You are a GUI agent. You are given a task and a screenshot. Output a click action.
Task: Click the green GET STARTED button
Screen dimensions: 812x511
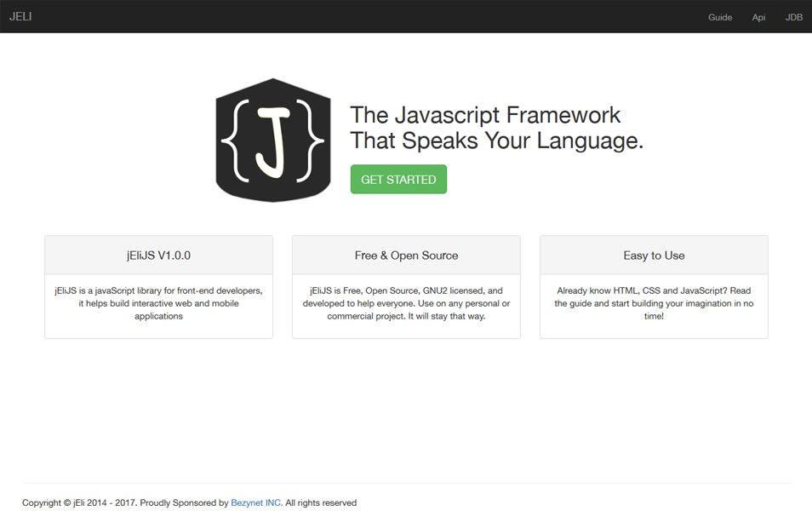pos(398,180)
